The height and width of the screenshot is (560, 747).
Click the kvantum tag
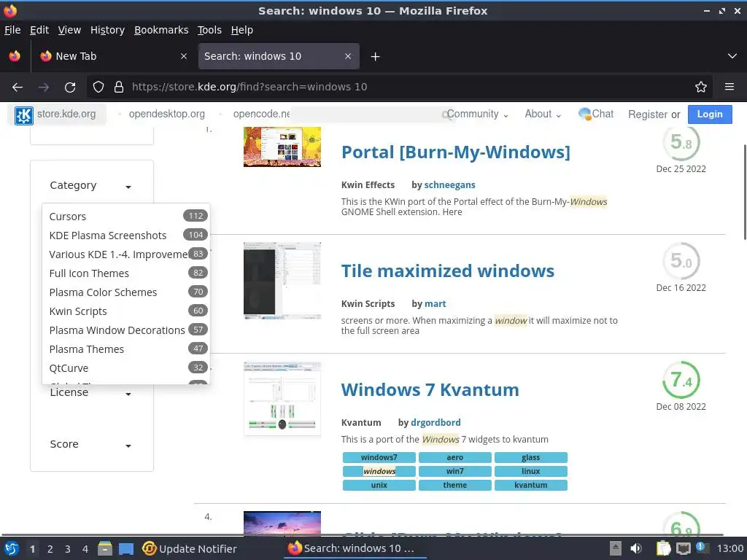click(531, 485)
